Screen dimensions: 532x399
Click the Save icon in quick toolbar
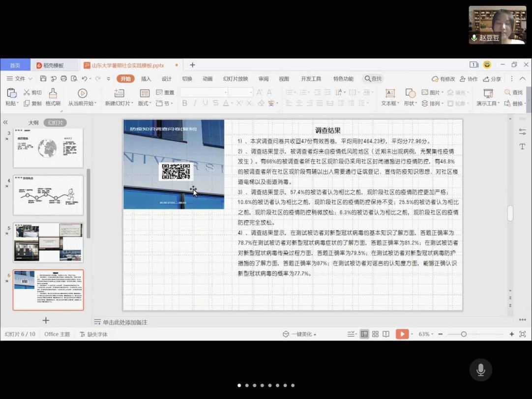point(43,79)
